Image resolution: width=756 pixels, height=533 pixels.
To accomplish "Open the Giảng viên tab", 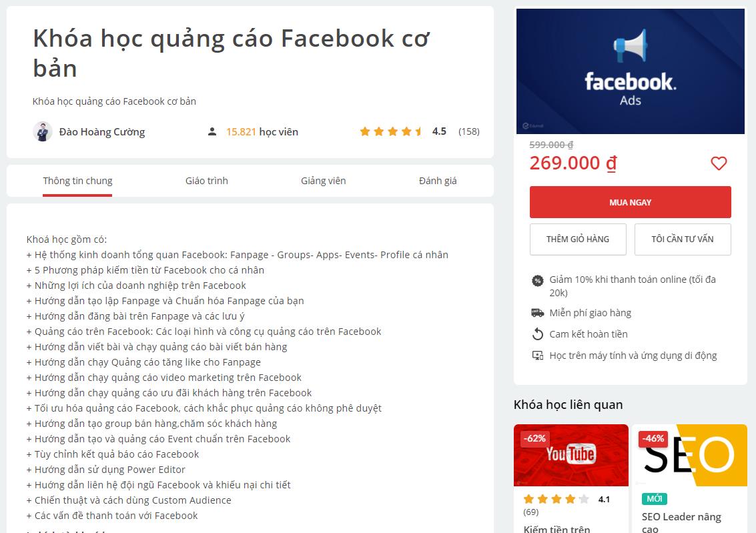I will pos(323,181).
